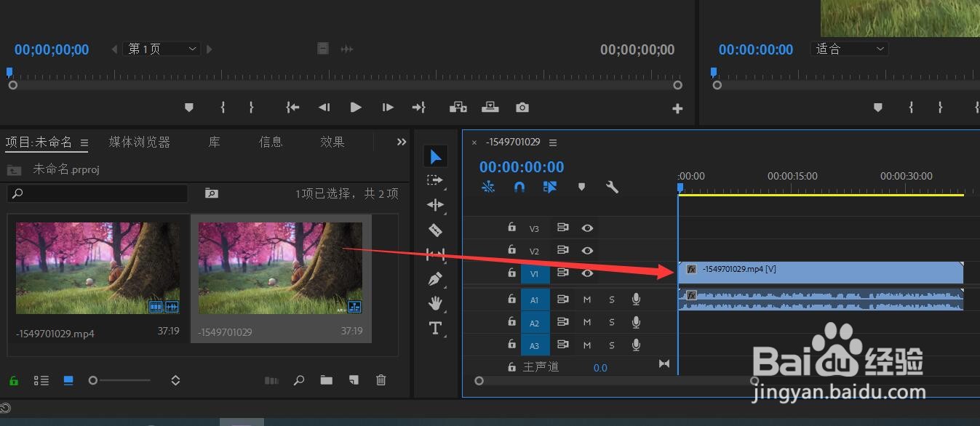
Task: Toggle V3 track output eye
Action: (587, 228)
